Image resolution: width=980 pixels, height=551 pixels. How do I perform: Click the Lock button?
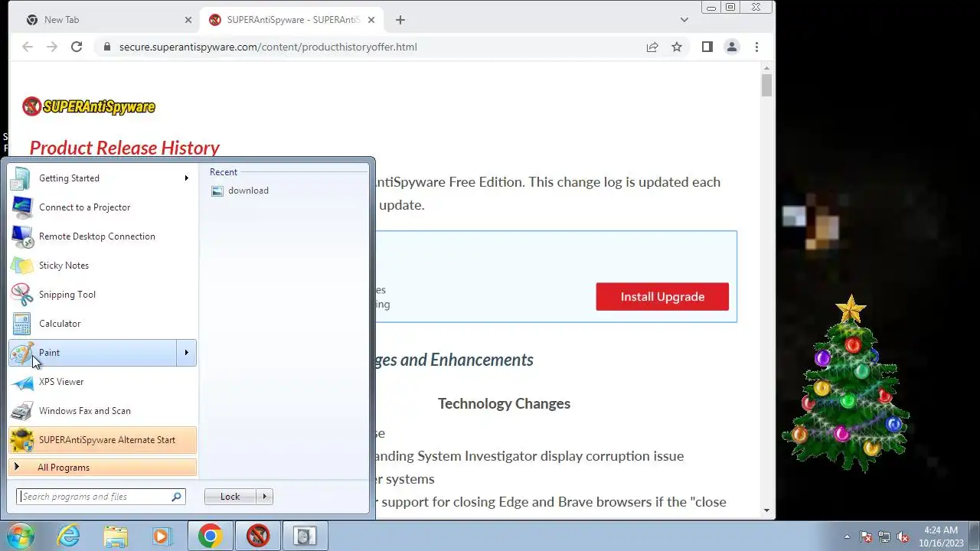tap(230, 497)
